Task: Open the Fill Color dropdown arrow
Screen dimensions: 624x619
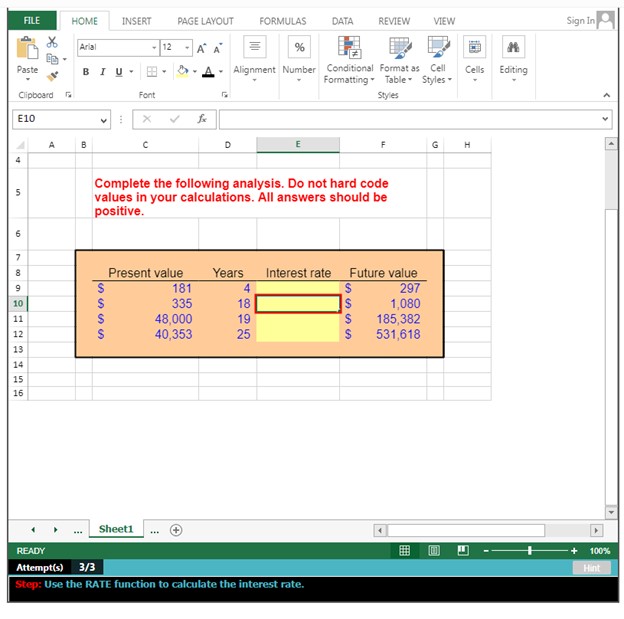Action: tap(195, 72)
